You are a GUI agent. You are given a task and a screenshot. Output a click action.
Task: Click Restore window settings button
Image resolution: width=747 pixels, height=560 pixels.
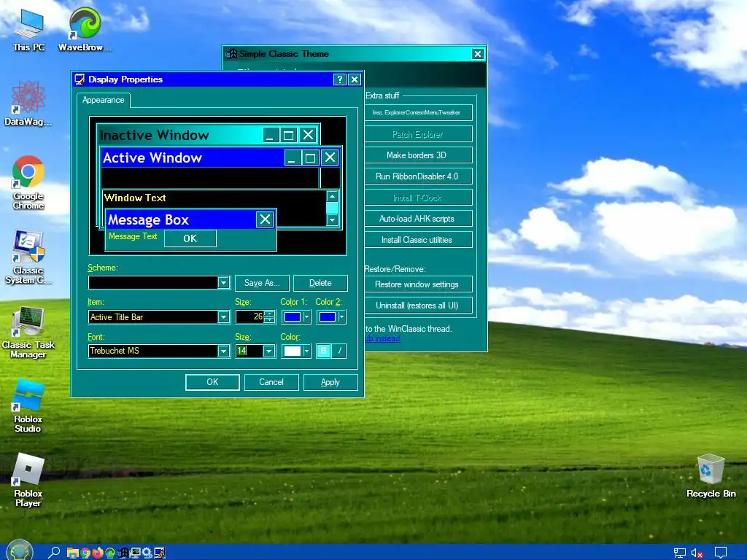tap(418, 284)
